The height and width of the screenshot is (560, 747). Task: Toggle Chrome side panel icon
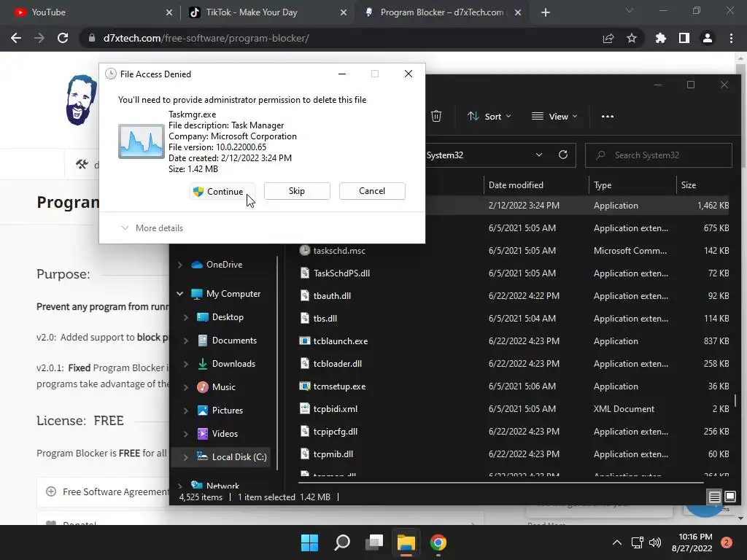(684, 38)
